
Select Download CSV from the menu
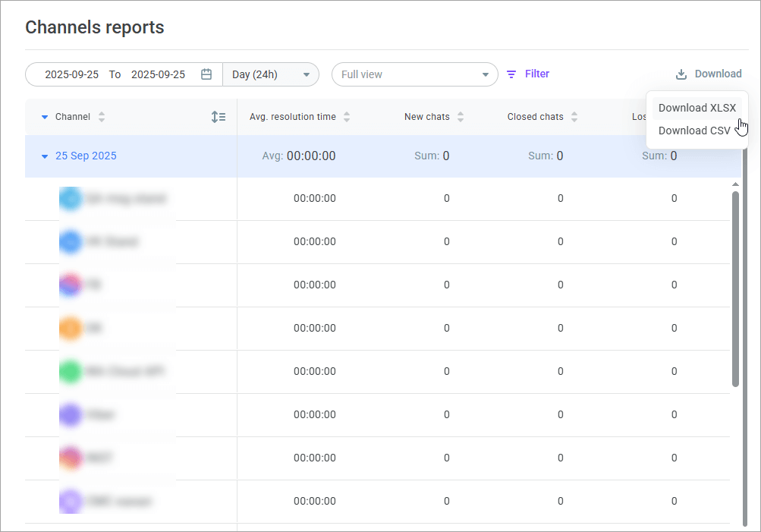point(693,131)
